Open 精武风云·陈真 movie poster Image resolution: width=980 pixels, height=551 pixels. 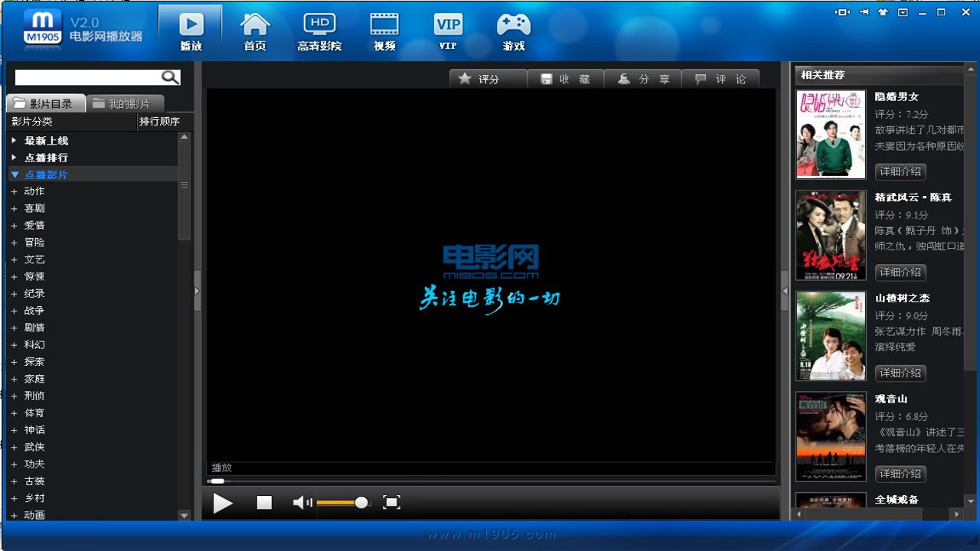pos(831,235)
